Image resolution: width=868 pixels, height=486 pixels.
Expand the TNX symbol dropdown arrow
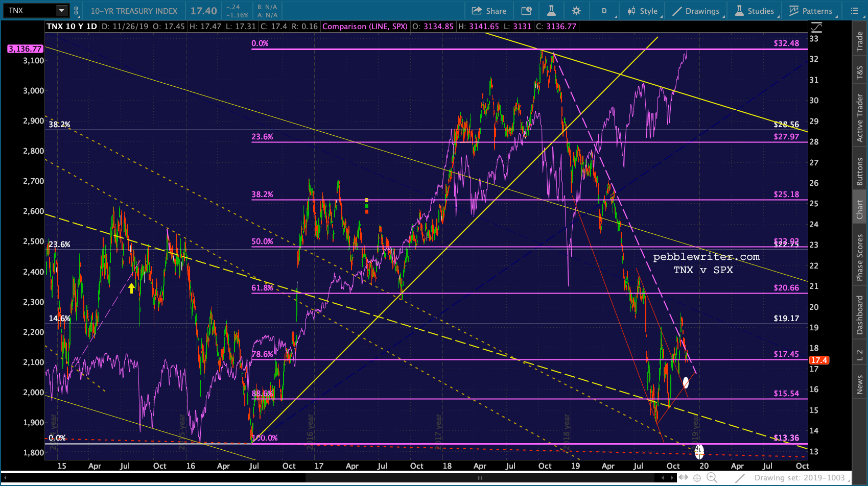pyautogui.click(x=61, y=11)
